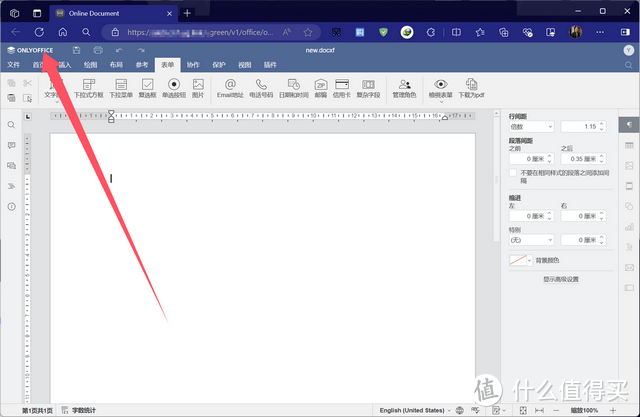The image size is (640, 417).
Task: Open table settings in right sidebar
Action: click(x=629, y=146)
